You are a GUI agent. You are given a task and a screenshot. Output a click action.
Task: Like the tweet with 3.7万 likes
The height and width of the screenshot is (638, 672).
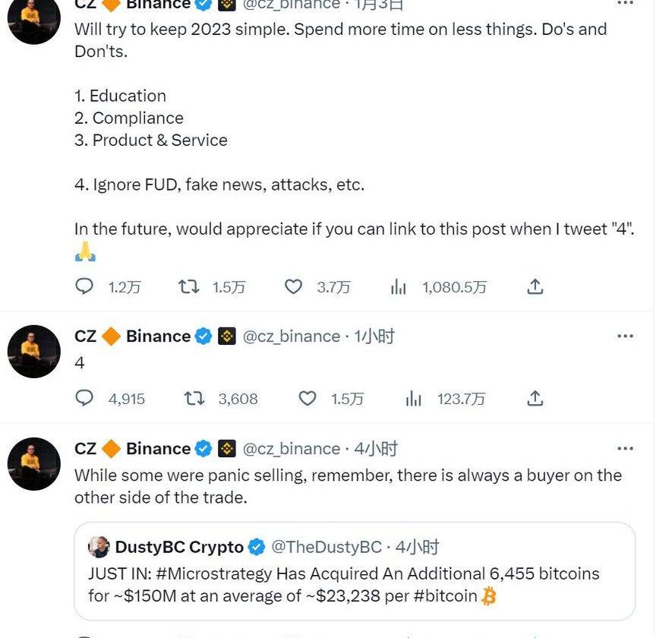click(x=293, y=286)
